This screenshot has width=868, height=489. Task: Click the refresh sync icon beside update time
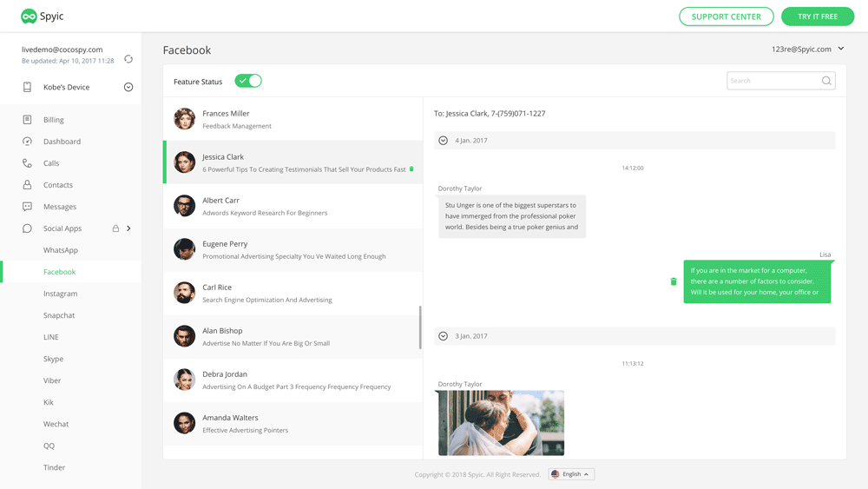tap(128, 59)
